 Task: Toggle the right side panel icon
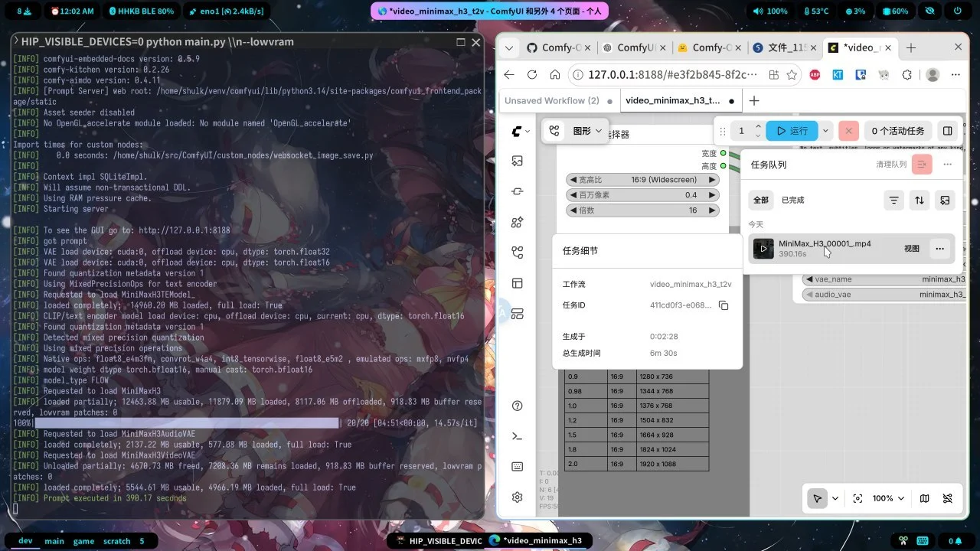pos(948,131)
